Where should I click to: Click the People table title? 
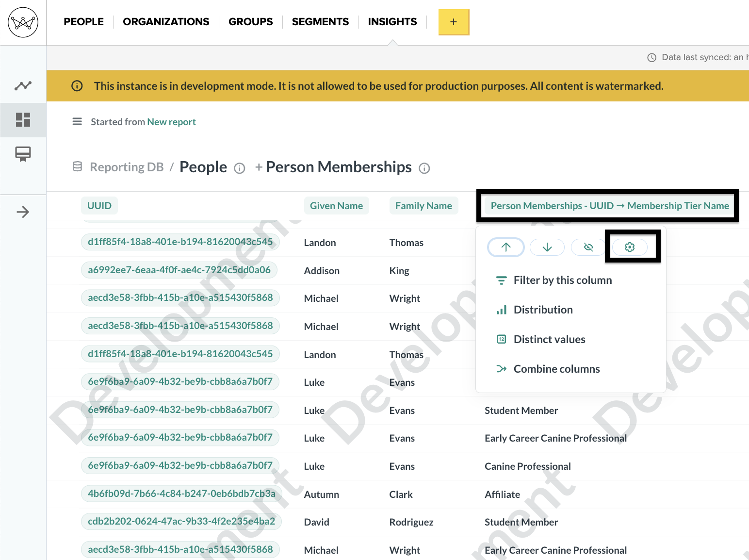pyautogui.click(x=203, y=167)
